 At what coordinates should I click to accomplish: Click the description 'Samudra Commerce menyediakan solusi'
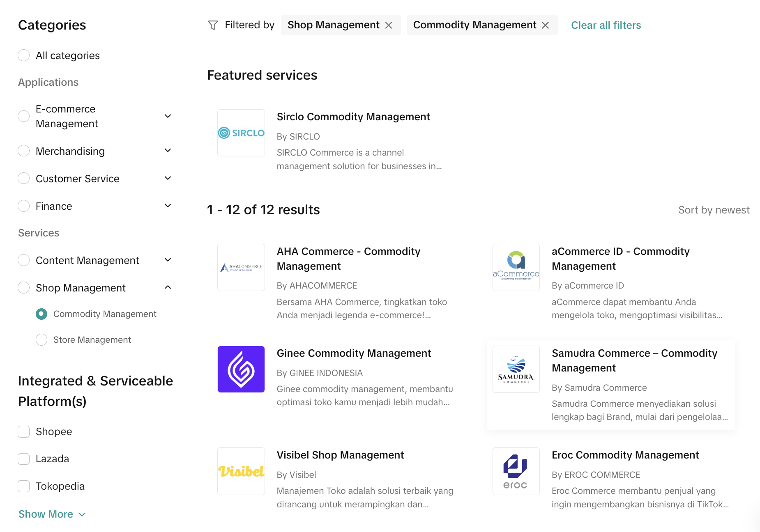coord(640,410)
